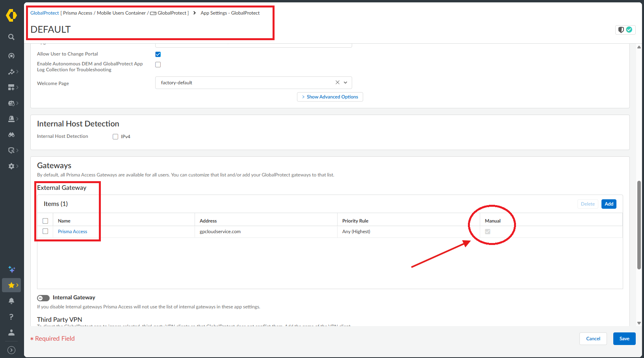Screen dimensions: 644x358
Task: Click the Any (Highest) priority cell
Action: click(356, 232)
